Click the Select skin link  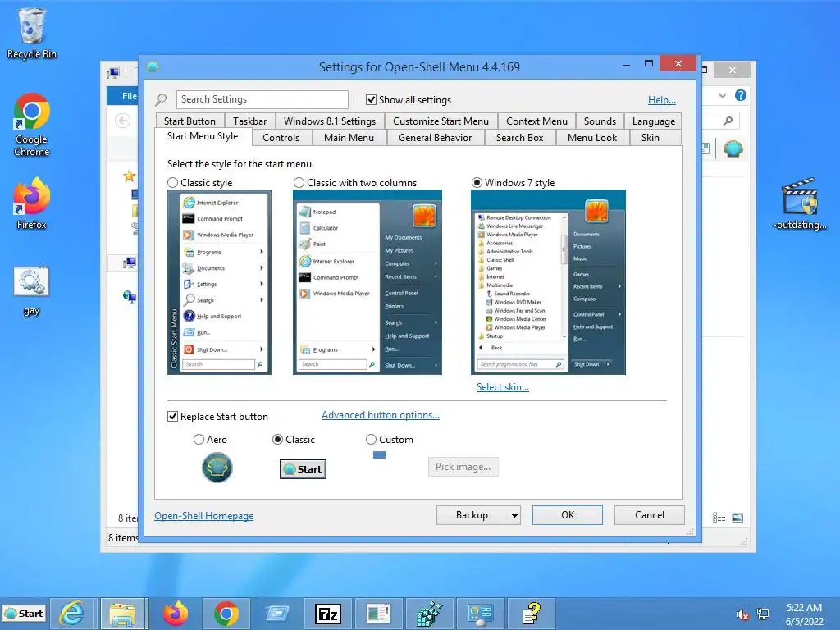(503, 387)
